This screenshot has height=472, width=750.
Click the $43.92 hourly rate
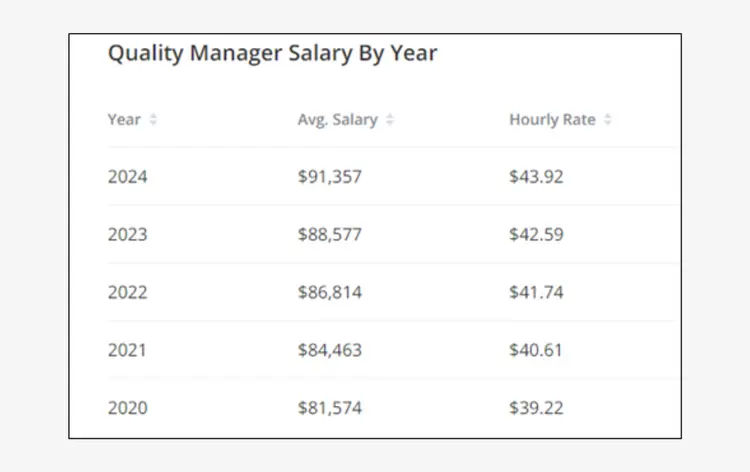coord(536,177)
